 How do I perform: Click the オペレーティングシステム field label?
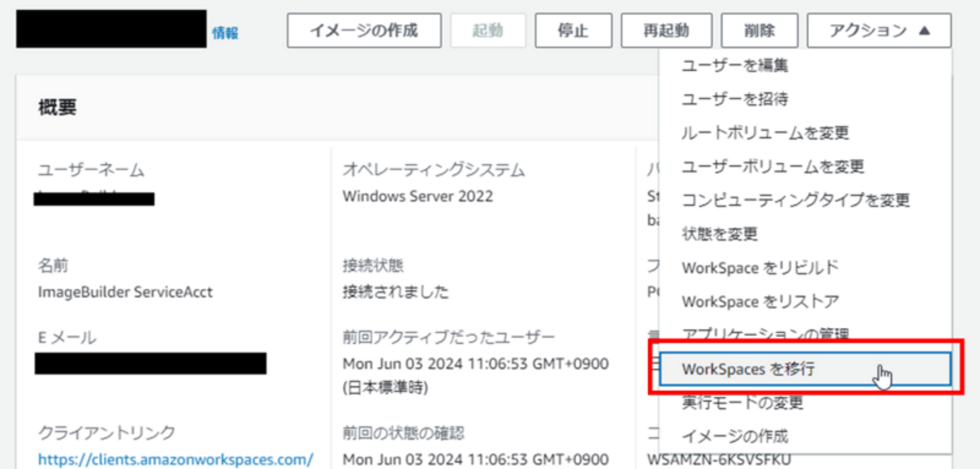433,170
